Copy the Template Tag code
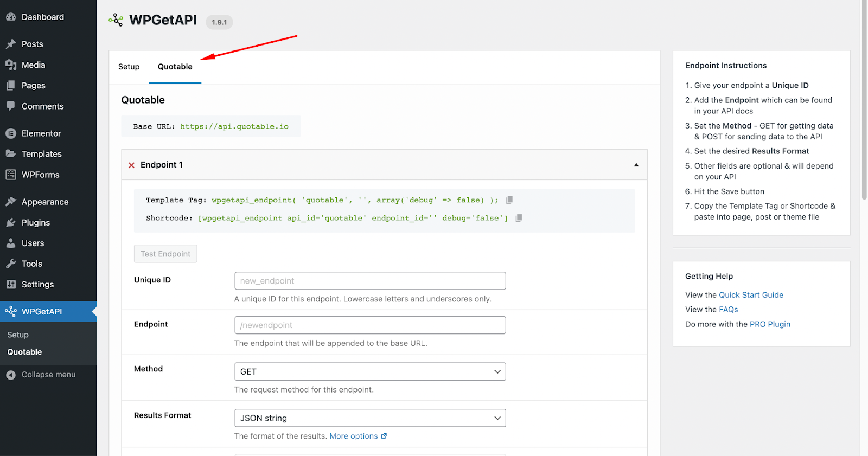 coord(509,200)
